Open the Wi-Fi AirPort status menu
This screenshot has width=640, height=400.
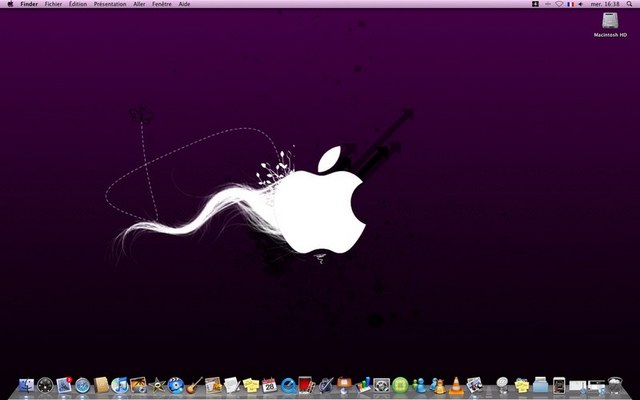pos(559,4)
